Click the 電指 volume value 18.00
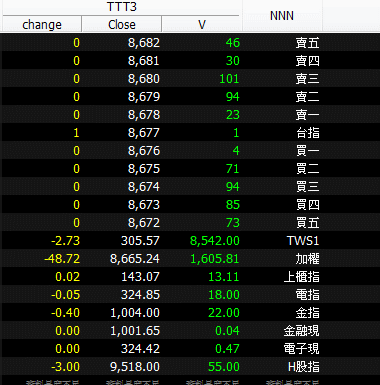This screenshot has height=385, width=380. click(224, 295)
